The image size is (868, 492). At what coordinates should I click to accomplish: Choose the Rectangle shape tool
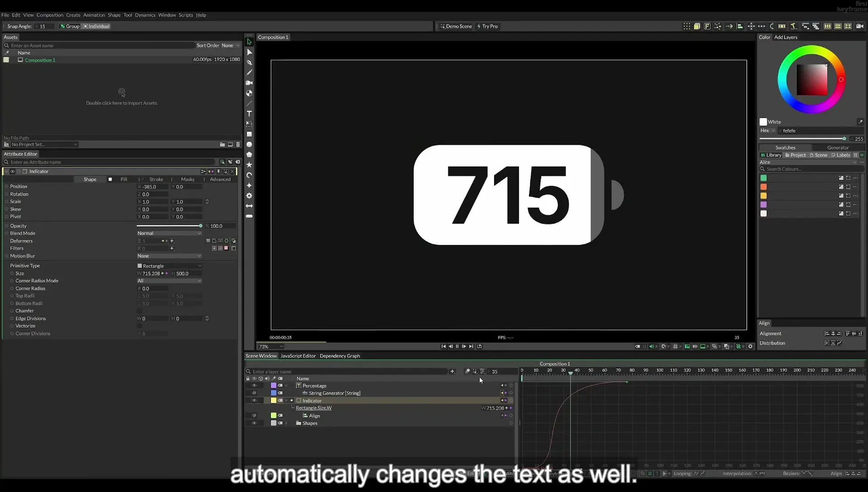[249, 134]
